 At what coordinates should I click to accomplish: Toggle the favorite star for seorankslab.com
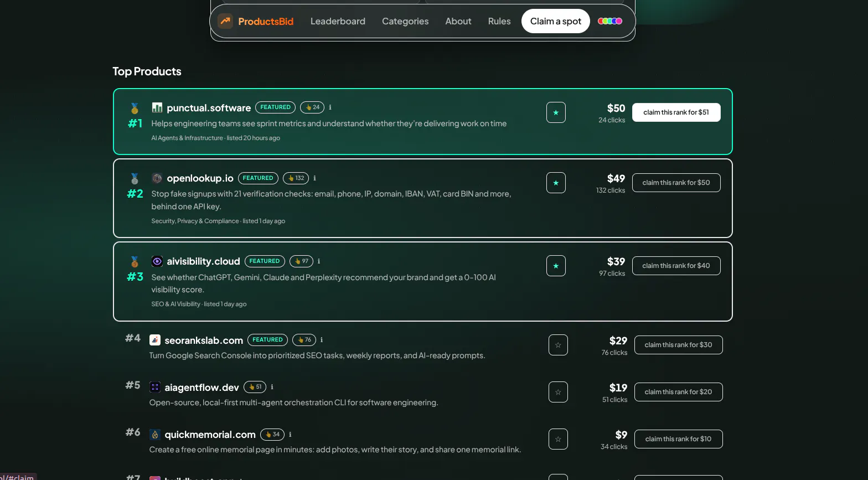(x=558, y=345)
